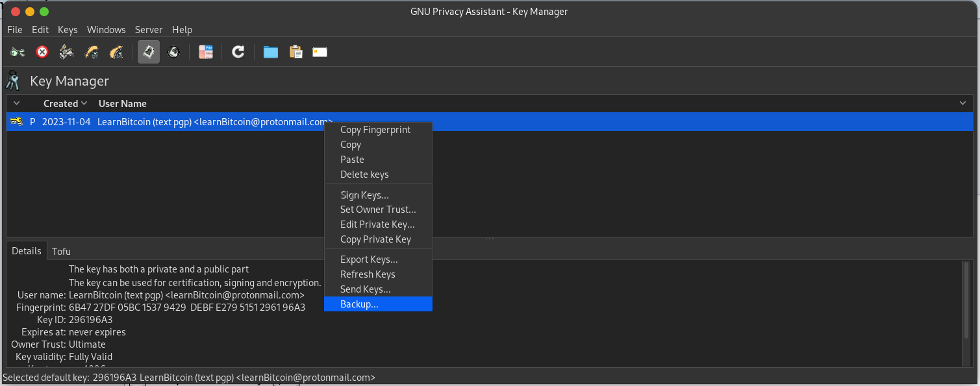Click the Edit key toolbar icon

click(18, 52)
